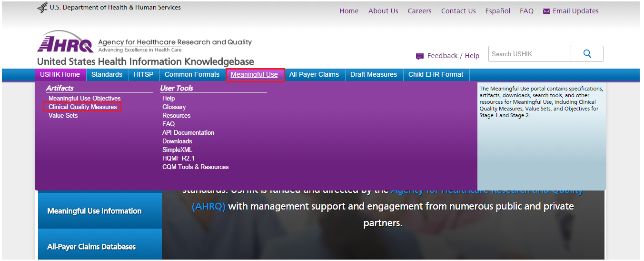Open the Standards menu
The height and width of the screenshot is (261, 644).
pyautogui.click(x=107, y=74)
